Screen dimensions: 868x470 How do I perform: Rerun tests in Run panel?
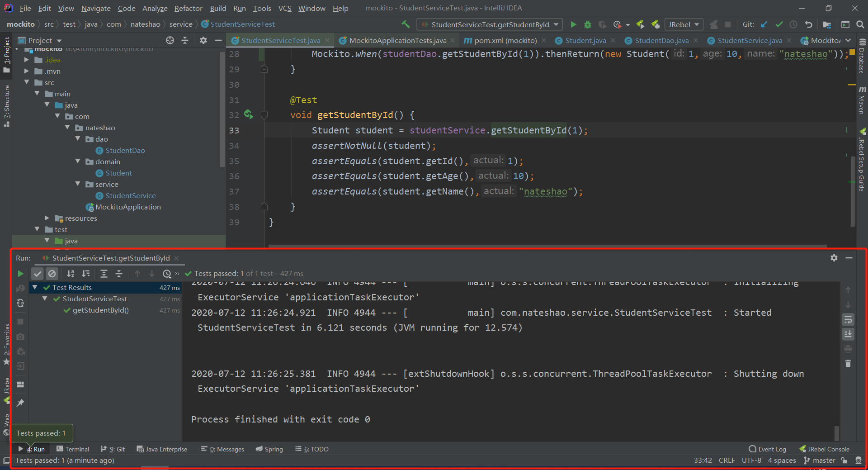(20, 274)
